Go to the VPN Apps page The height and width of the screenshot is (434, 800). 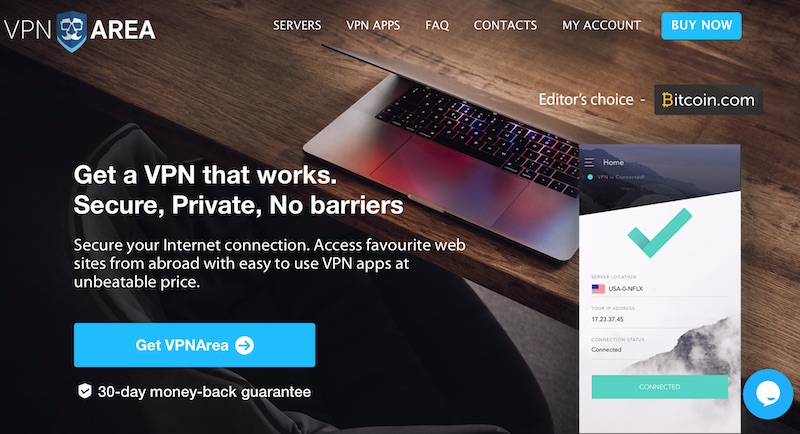click(x=373, y=25)
